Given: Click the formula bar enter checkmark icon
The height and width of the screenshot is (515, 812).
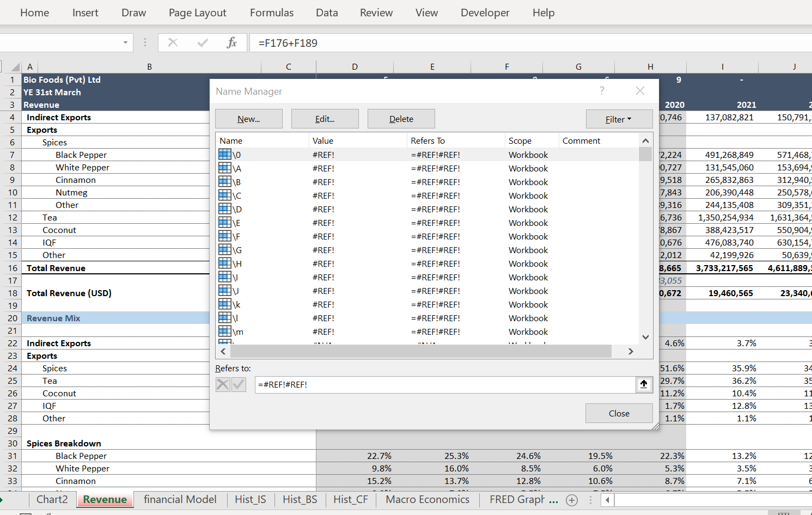Looking at the screenshot, I should [x=203, y=42].
